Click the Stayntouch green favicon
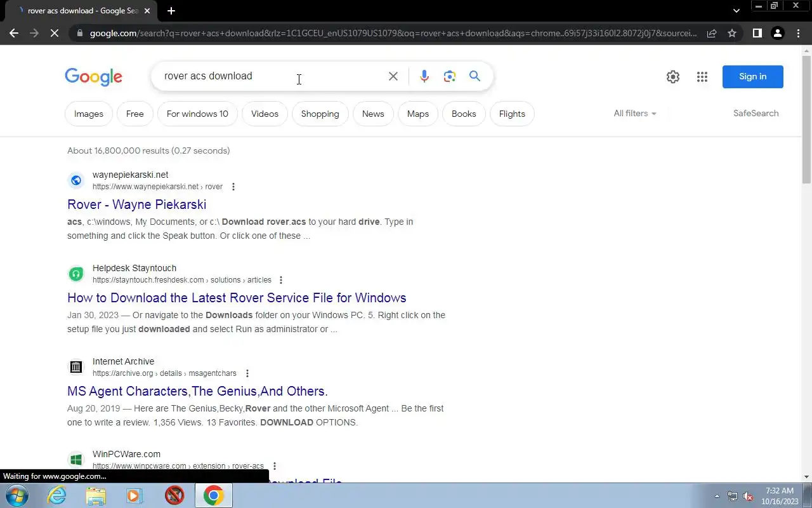Screen dimensions: 812x508 76,274
